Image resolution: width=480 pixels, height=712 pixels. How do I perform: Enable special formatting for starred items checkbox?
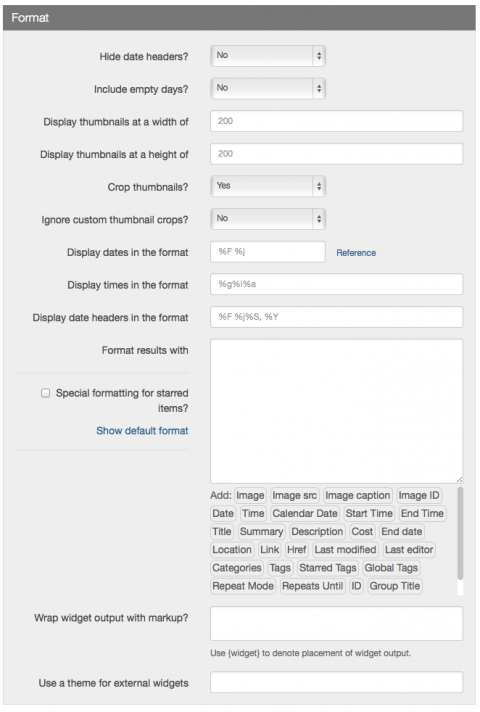[x=45, y=393]
